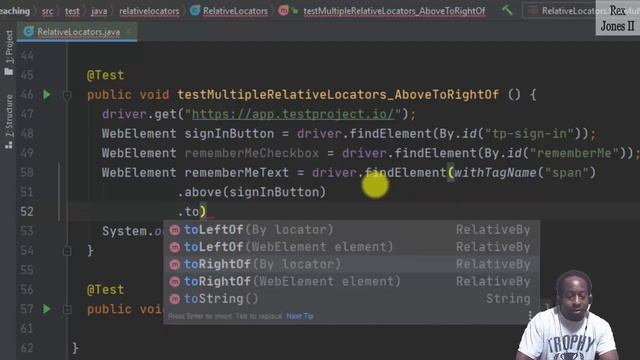The height and width of the screenshot is (360, 640).
Task: Click the "rememberMe" string literal
Action: coord(573,153)
